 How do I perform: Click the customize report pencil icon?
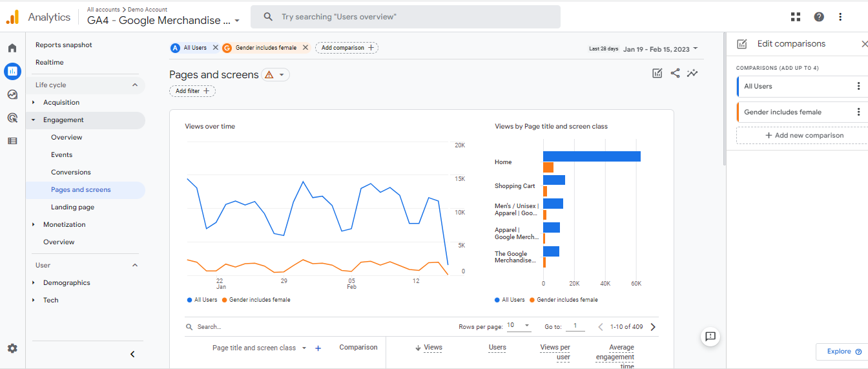pyautogui.click(x=657, y=73)
